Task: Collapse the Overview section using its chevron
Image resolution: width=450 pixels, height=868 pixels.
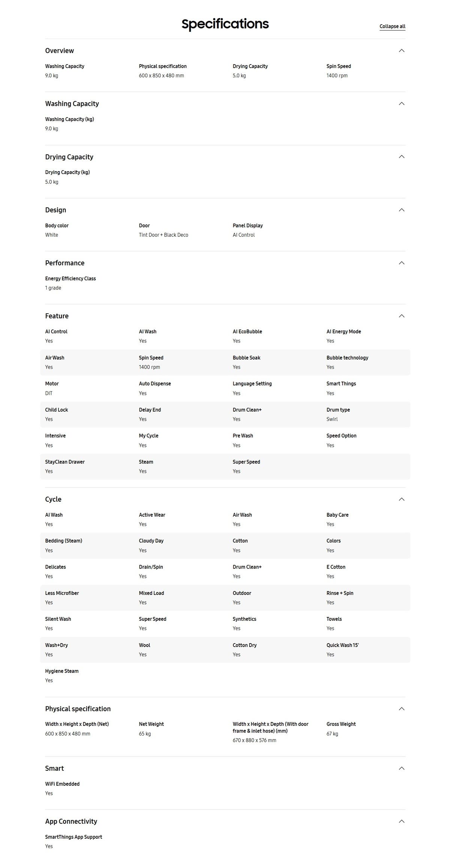Action: pyautogui.click(x=402, y=51)
